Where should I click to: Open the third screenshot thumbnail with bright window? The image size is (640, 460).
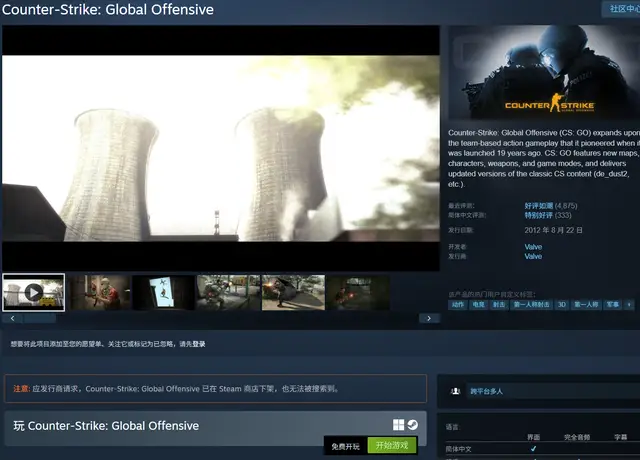coord(164,292)
